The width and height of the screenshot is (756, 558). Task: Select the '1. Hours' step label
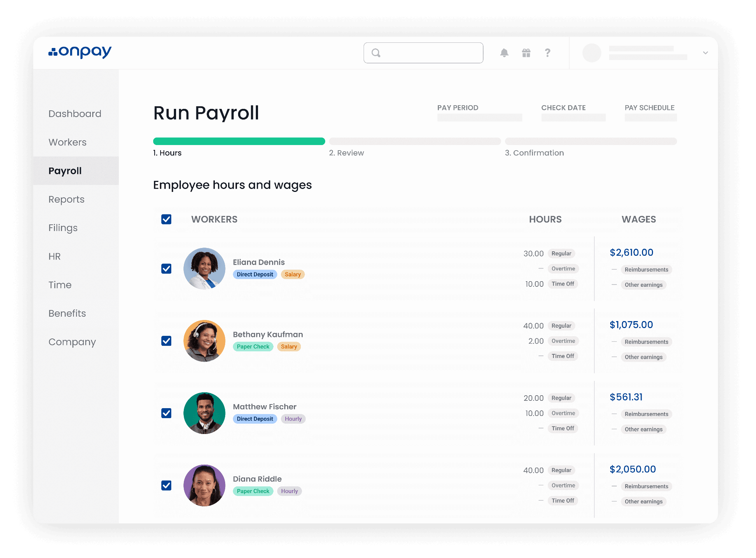coord(167,153)
